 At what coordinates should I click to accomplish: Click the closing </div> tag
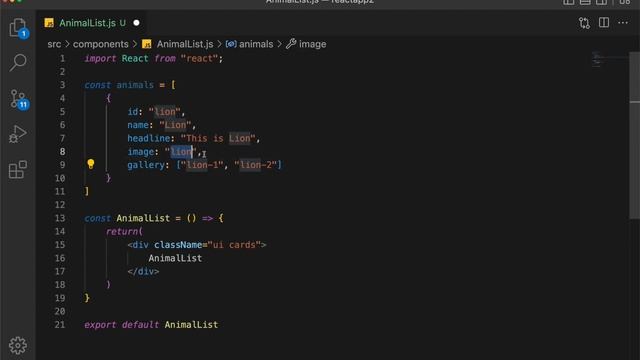(x=143, y=271)
